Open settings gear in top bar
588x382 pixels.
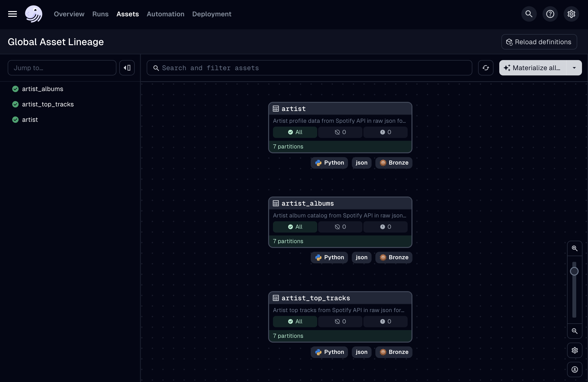tap(571, 14)
